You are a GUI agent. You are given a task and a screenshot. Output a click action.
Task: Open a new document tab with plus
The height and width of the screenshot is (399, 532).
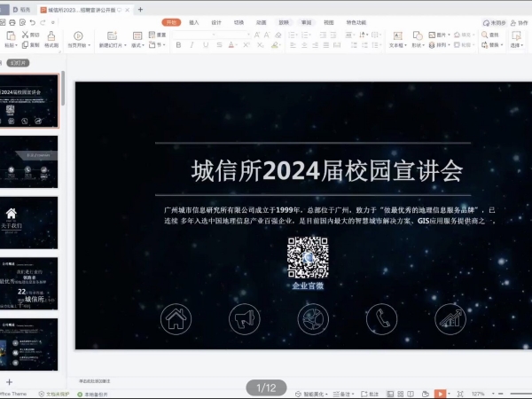[x=140, y=10]
